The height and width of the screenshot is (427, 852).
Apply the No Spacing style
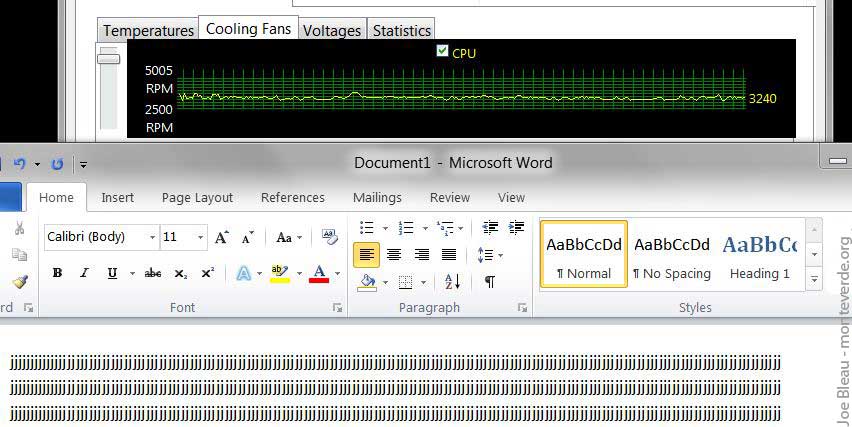pos(672,254)
